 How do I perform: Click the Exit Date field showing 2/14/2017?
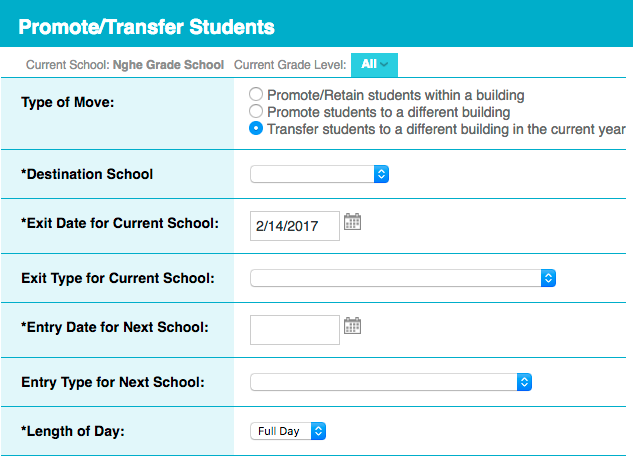294,226
